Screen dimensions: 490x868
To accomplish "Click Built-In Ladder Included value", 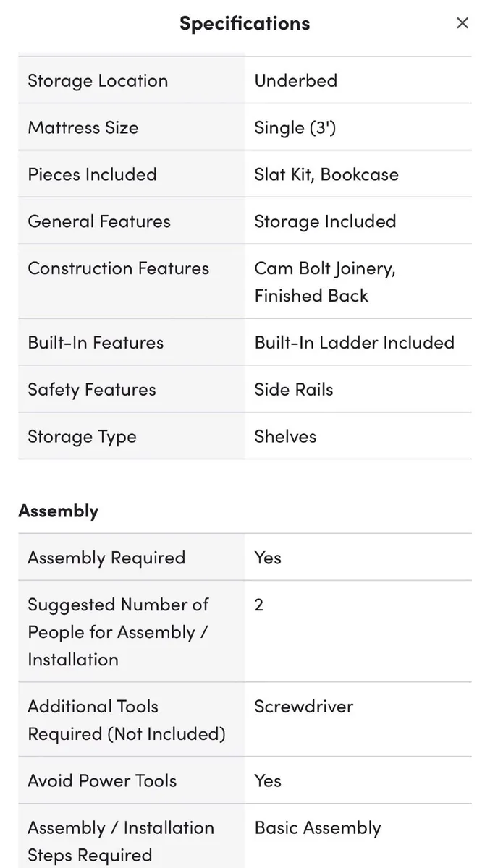I will click(355, 342).
